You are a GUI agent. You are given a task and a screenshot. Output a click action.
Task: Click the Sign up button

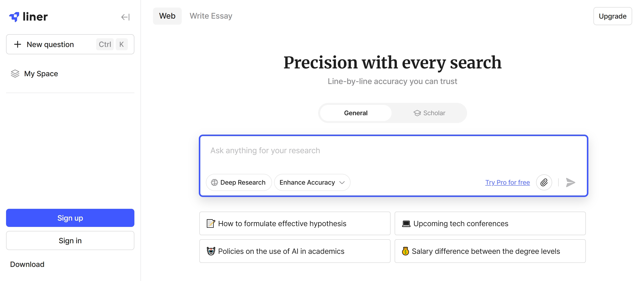point(70,218)
